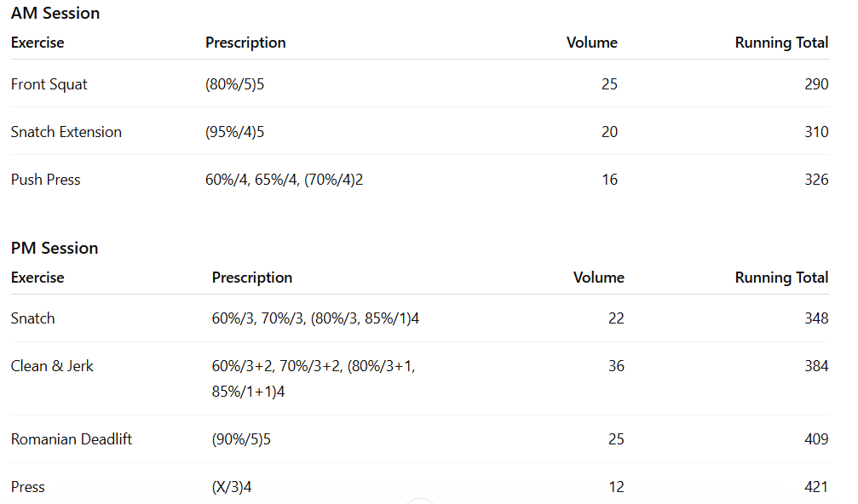Screen dimensions: 858x504
Task: Select the Snatch Extension exercise name
Action: [66, 132]
